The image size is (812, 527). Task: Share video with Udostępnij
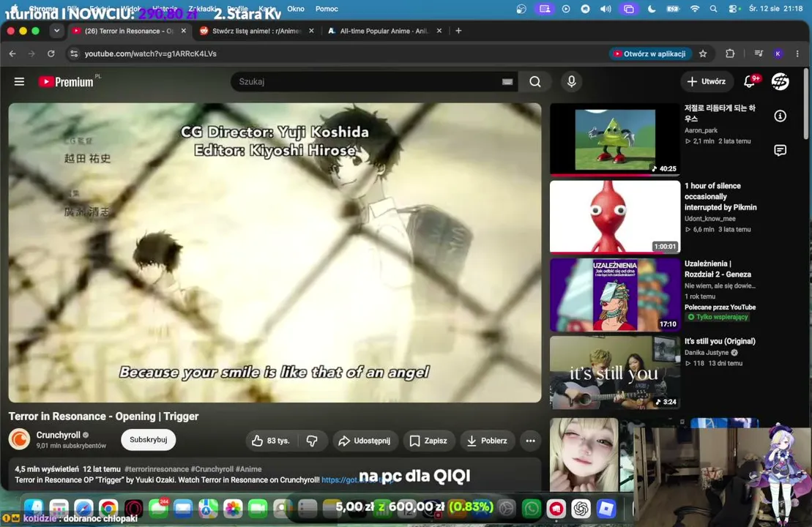pyautogui.click(x=365, y=441)
